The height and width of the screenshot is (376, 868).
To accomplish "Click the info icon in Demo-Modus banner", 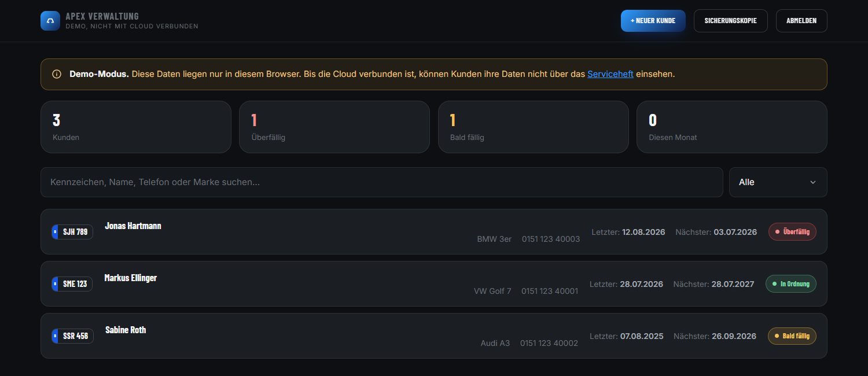I will pyautogui.click(x=57, y=74).
